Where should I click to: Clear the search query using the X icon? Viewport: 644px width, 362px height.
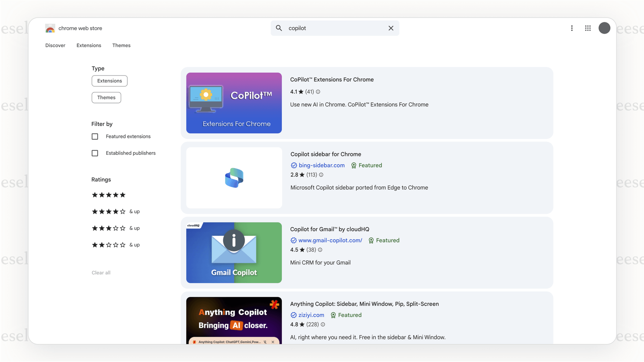point(391,28)
